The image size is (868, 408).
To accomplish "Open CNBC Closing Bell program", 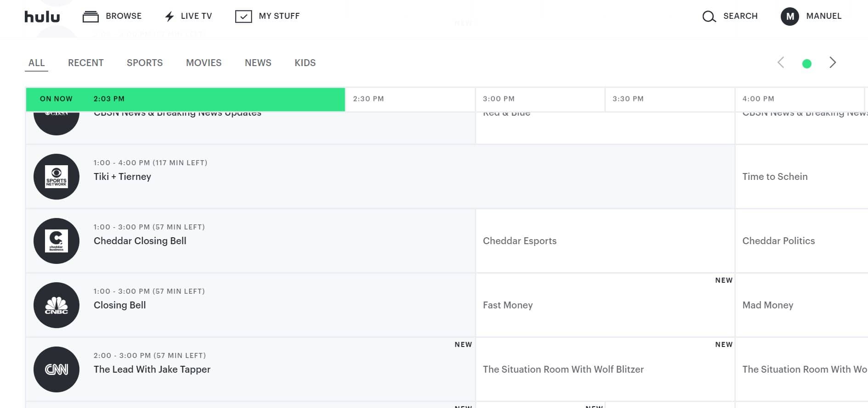I will click(251, 305).
